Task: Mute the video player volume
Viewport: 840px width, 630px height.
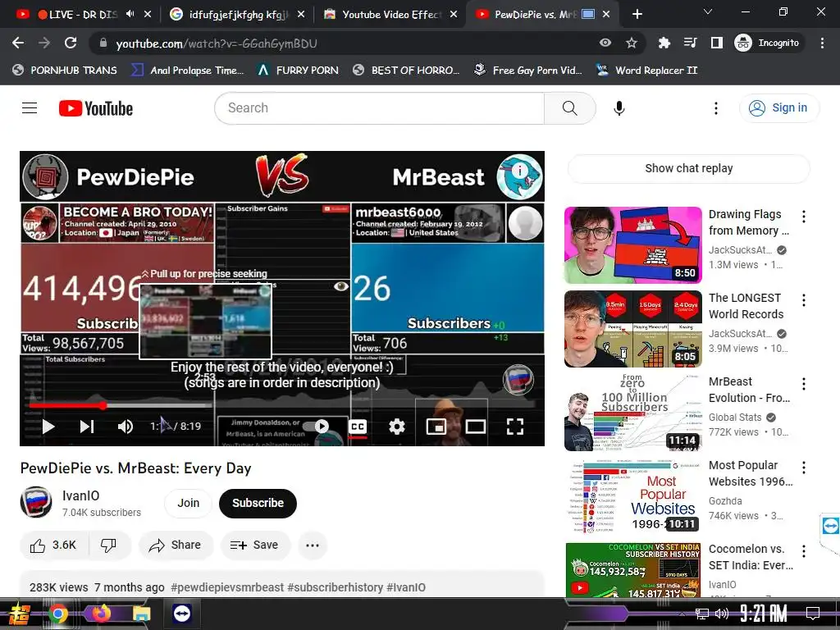Action: click(x=125, y=427)
